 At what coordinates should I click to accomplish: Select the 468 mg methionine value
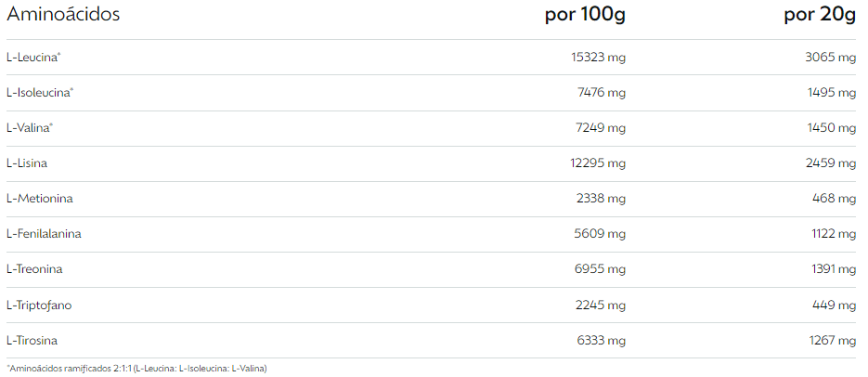point(836,198)
